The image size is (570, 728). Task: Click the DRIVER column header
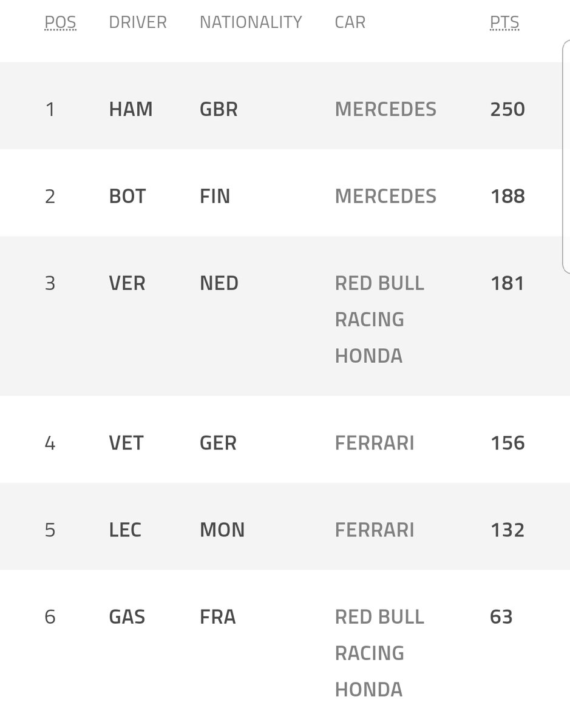click(138, 22)
